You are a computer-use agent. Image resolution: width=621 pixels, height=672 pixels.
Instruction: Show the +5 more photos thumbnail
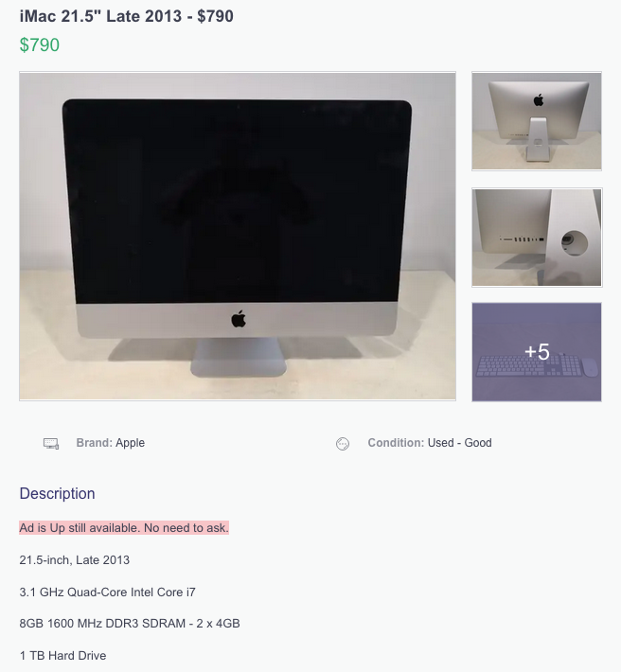(x=537, y=352)
